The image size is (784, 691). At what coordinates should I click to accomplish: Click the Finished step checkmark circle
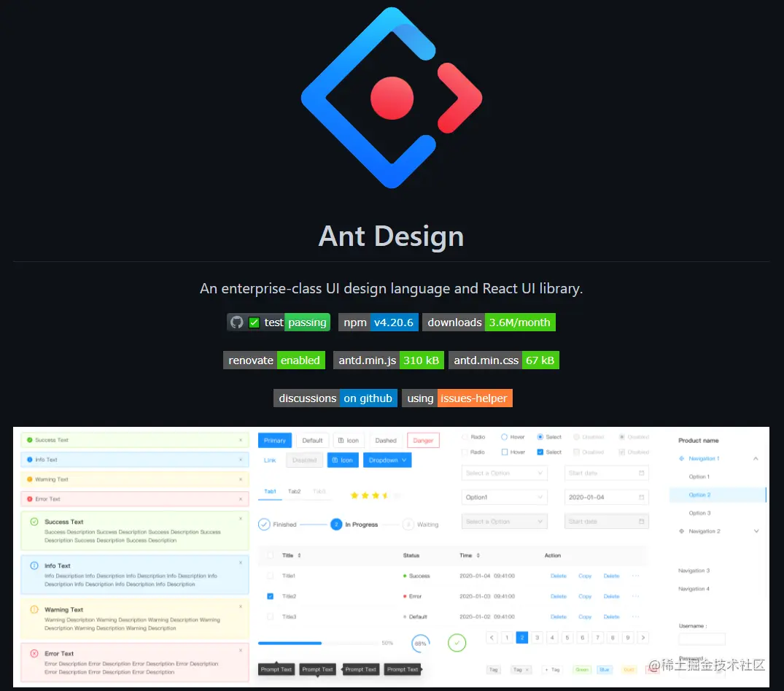tap(264, 525)
